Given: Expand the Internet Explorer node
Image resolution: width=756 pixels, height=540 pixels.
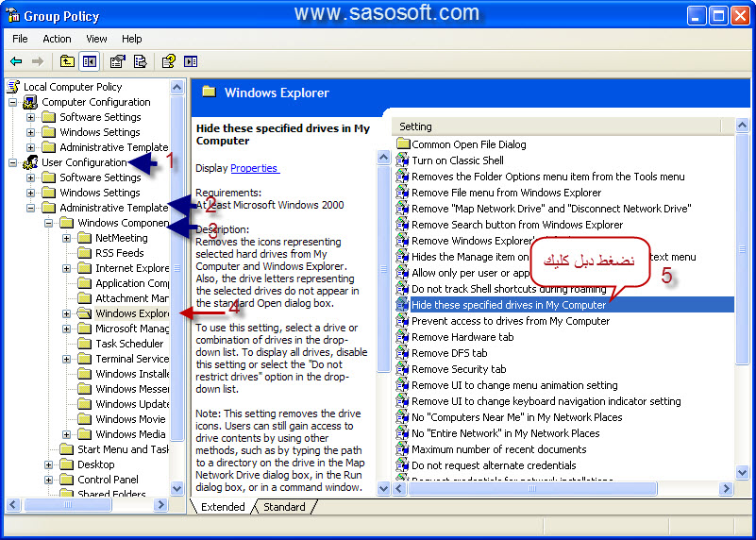Looking at the screenshot, I should pos(66,268).
